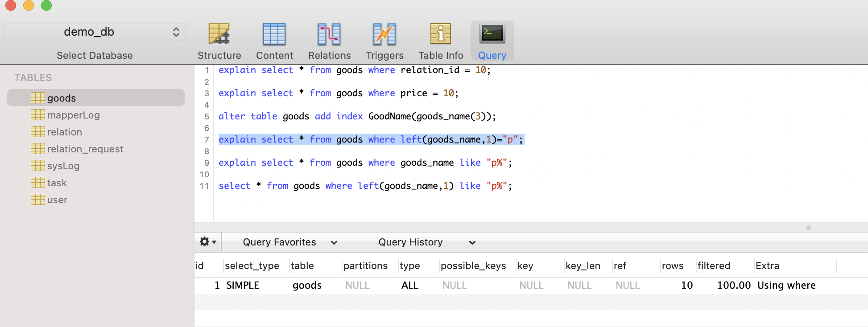Click the Relations tab label
The height and width of the screenshot is (327, 868).
(x=330, y=55)
